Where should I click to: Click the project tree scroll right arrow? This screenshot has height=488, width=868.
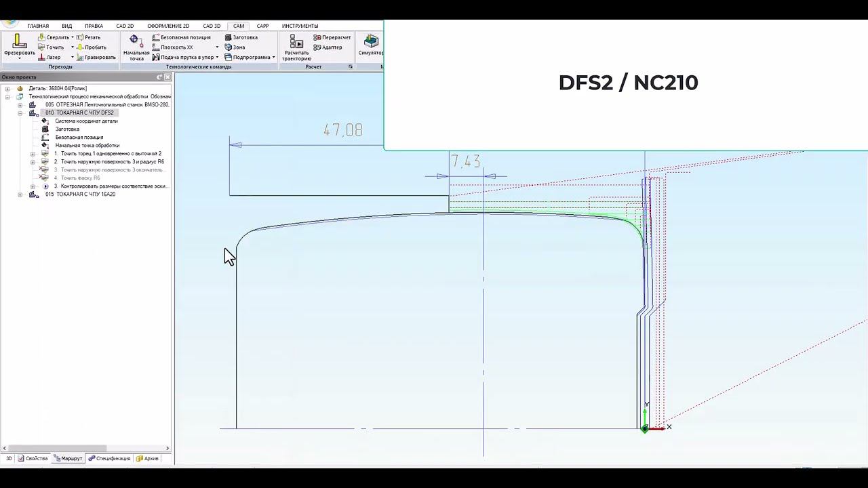167,448
